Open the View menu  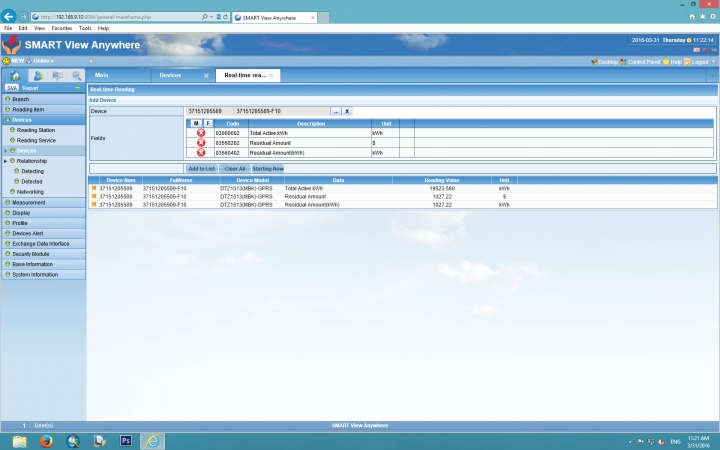pyautogui.click(x=39, y=28)
